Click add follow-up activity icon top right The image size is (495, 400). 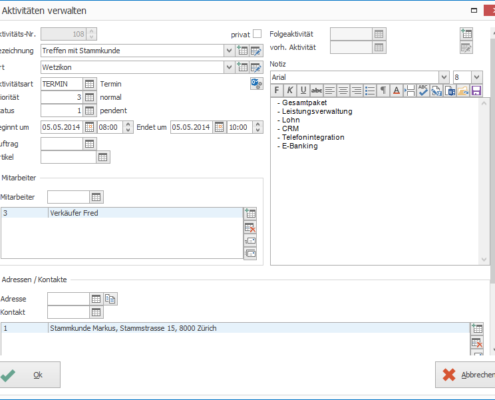466,34
